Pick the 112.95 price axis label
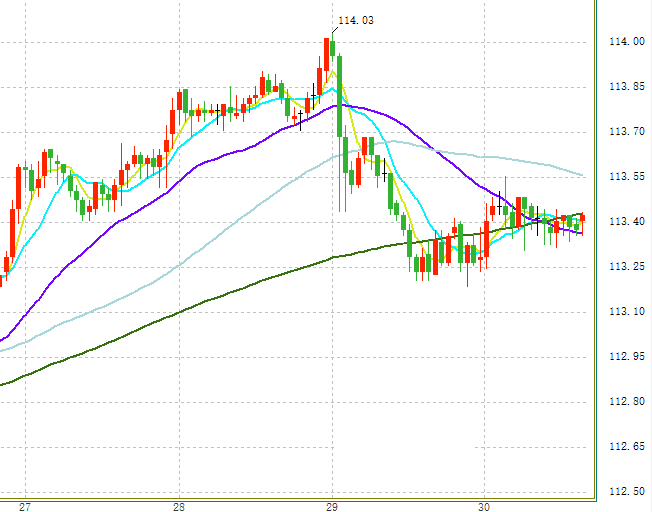 tap(624, 357)
